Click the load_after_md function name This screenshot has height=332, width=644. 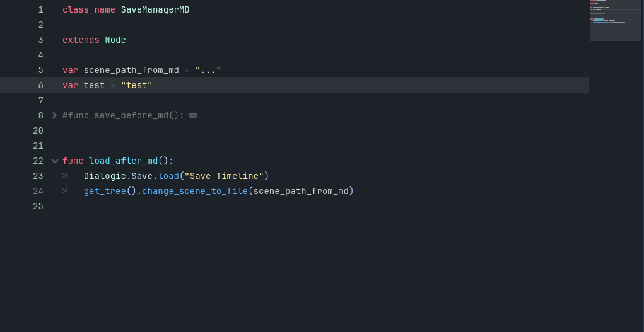123,161
